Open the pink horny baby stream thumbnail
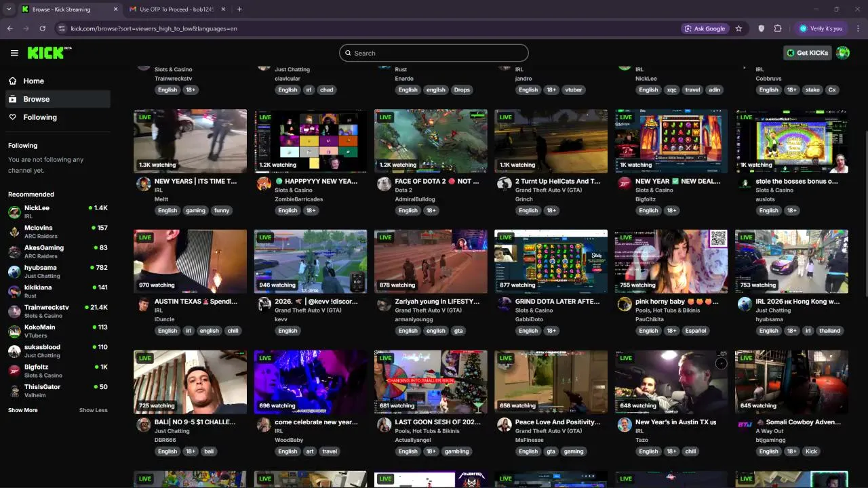Image resolution: width=868 pixels, height=488 pixels. [x=671, y=262]
